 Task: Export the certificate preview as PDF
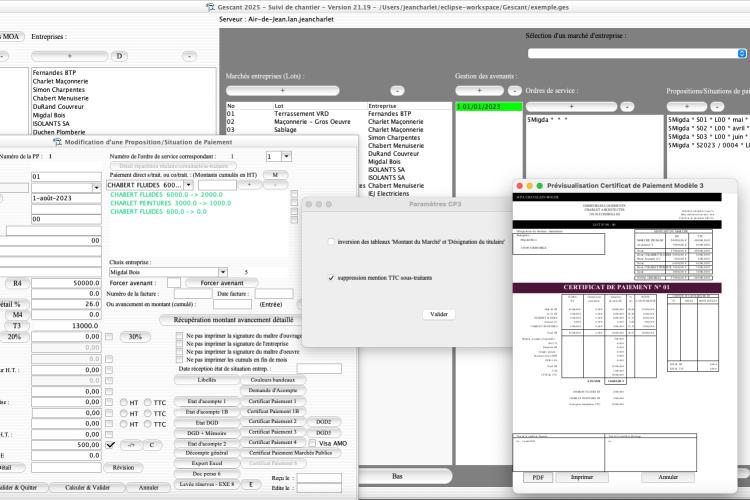[x=538, y=478]
